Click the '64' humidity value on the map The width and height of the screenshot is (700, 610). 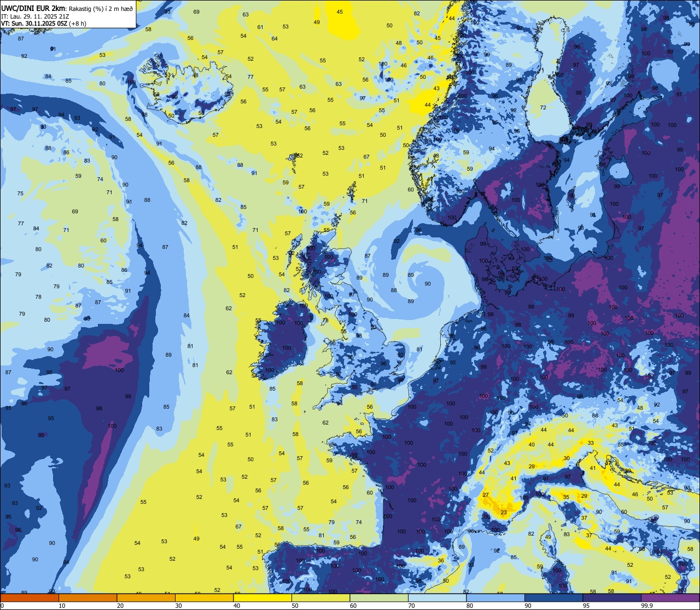275,38
